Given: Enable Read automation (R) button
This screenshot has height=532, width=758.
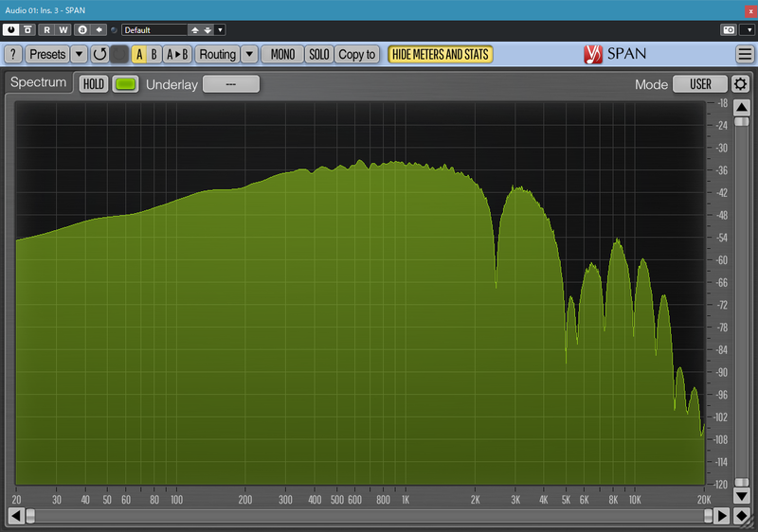Looking at the screenshot, I should coord(46,30).
